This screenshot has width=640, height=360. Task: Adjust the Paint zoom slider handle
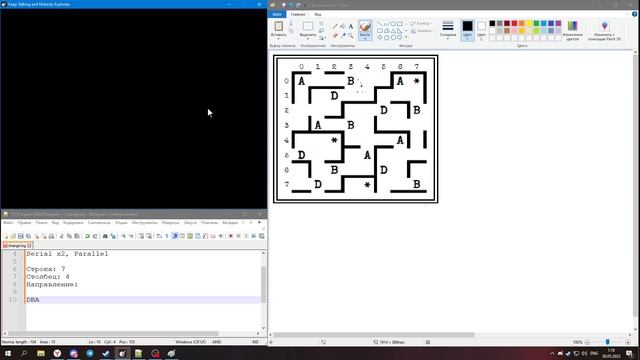coord(607,342)
